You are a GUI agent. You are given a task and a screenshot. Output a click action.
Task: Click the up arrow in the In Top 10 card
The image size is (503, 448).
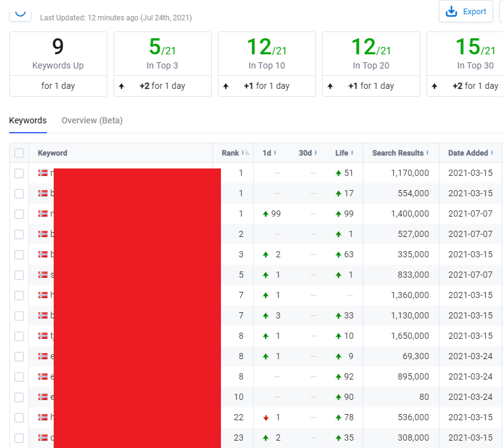pyautogui.click(x=226, y=86)
